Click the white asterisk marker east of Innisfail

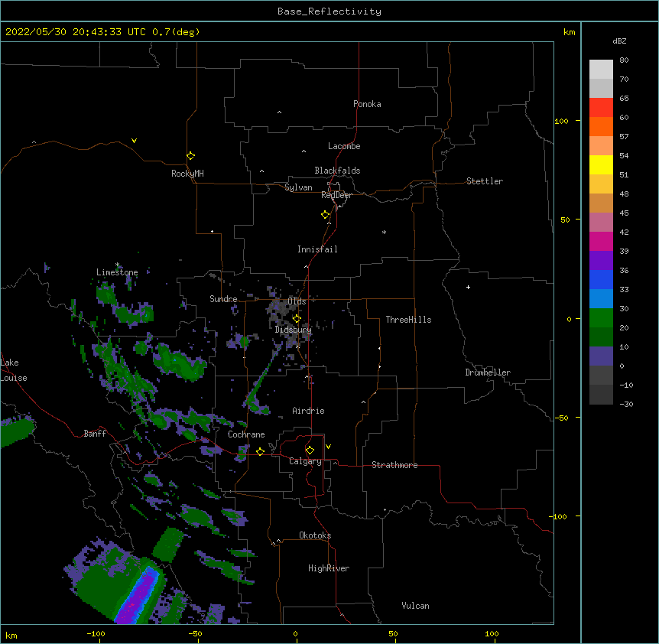click(384, 233)
